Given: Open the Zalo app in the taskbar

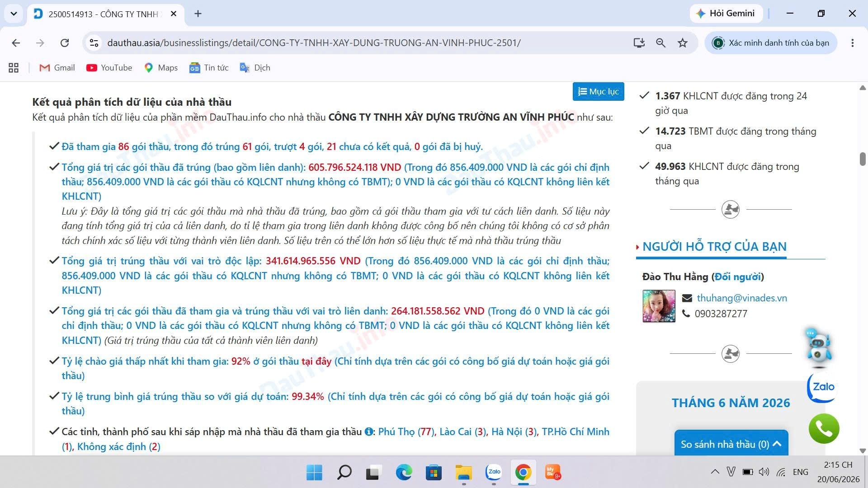Looking at the screenshot, I should [494, 473].
